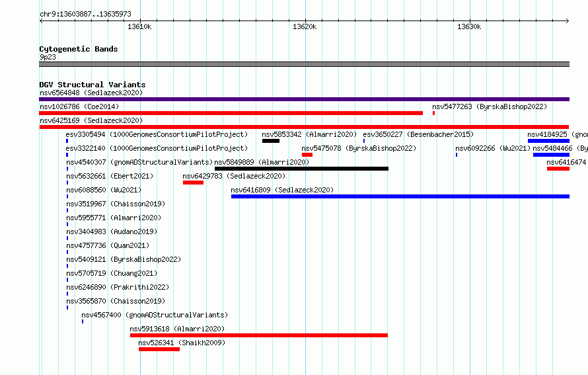Click the DGV Structural Variants track title

(x=92, y=85)
